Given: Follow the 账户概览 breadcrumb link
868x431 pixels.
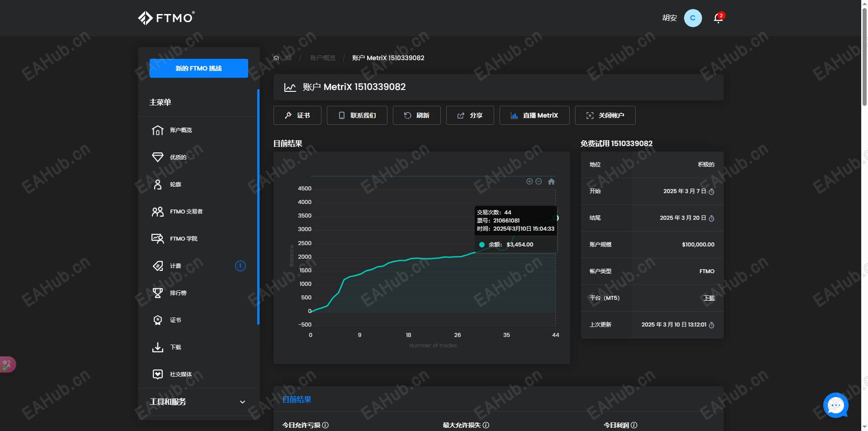Looking at the screenshot, I should pos(323,58).
